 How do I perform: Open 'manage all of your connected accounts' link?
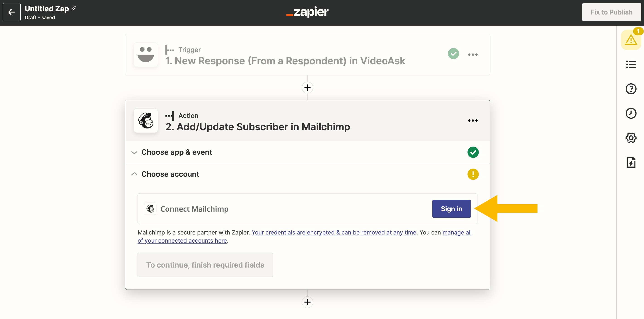[x=457, y=232]
